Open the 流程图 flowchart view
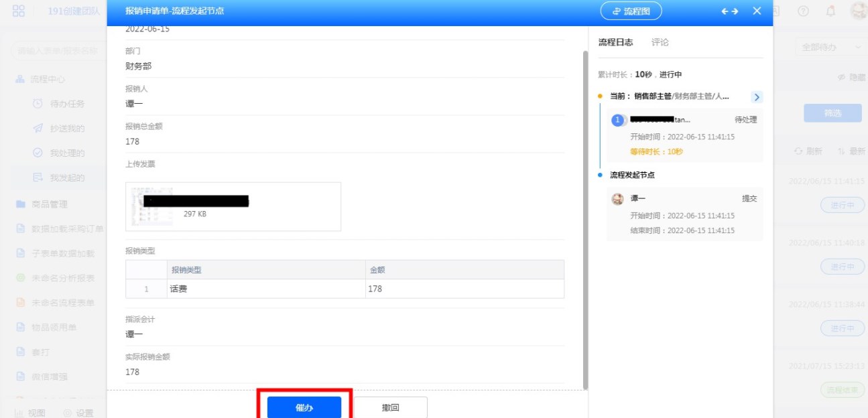 point(631,11)
